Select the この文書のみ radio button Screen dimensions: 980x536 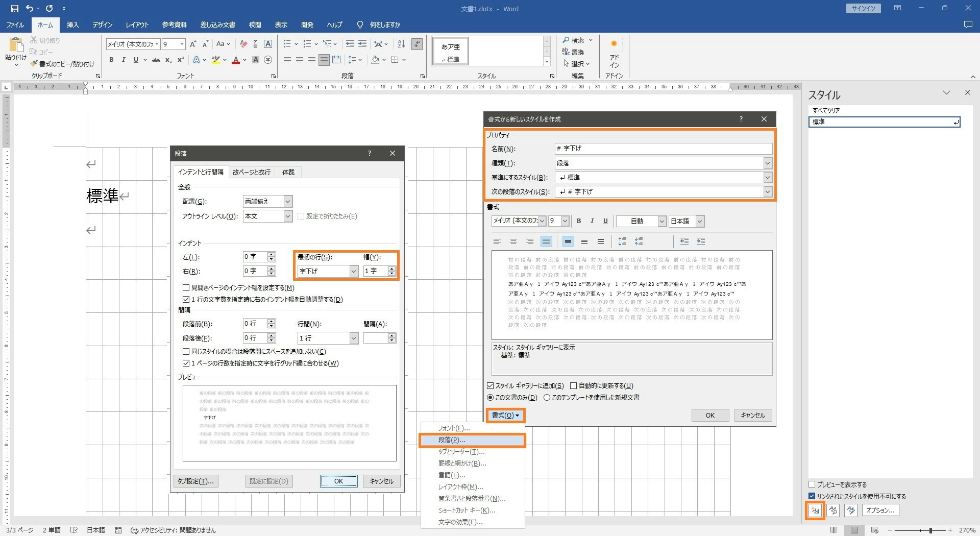point(491,398)
